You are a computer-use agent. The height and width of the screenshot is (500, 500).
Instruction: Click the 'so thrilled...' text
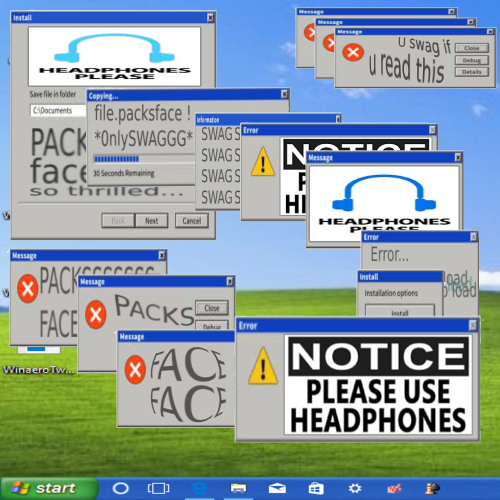[106, 191]
